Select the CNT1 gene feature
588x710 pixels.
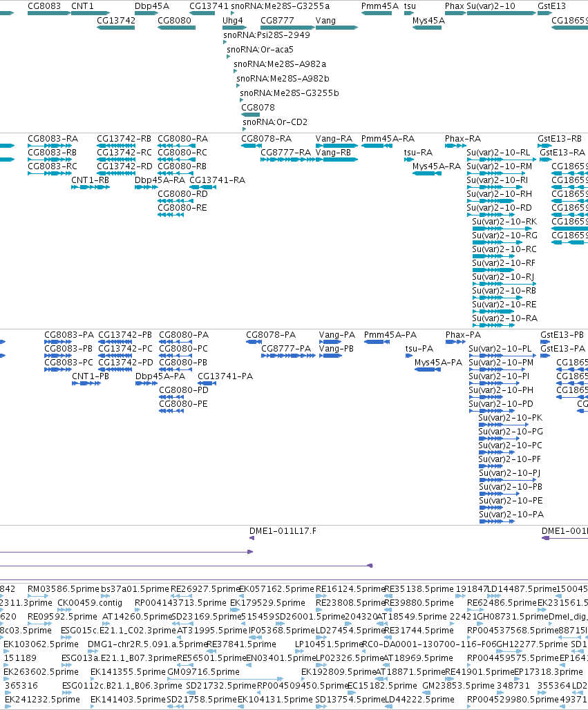[90, 13]
